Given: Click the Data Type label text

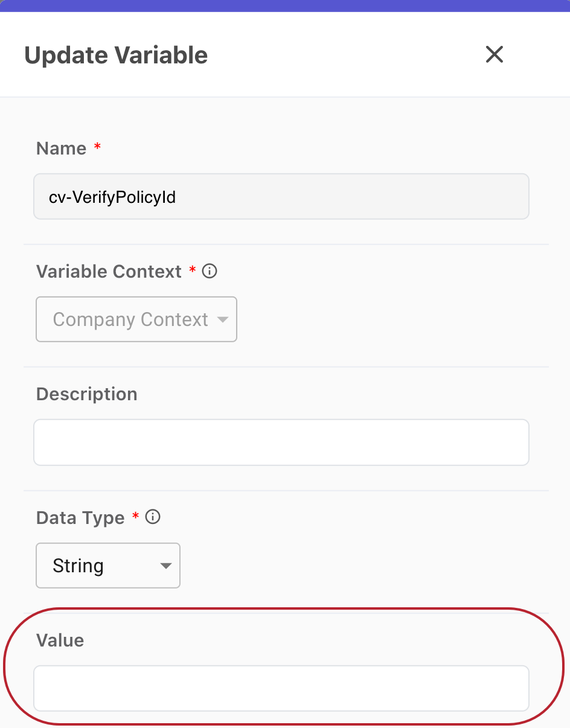Looking at the screenshot, I should pos(80,517).
